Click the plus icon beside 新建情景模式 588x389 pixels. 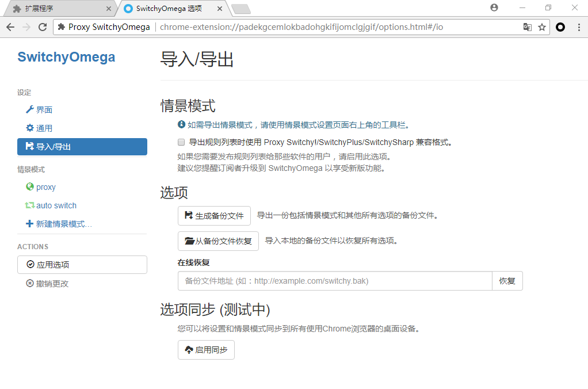(x=29, y=224)
